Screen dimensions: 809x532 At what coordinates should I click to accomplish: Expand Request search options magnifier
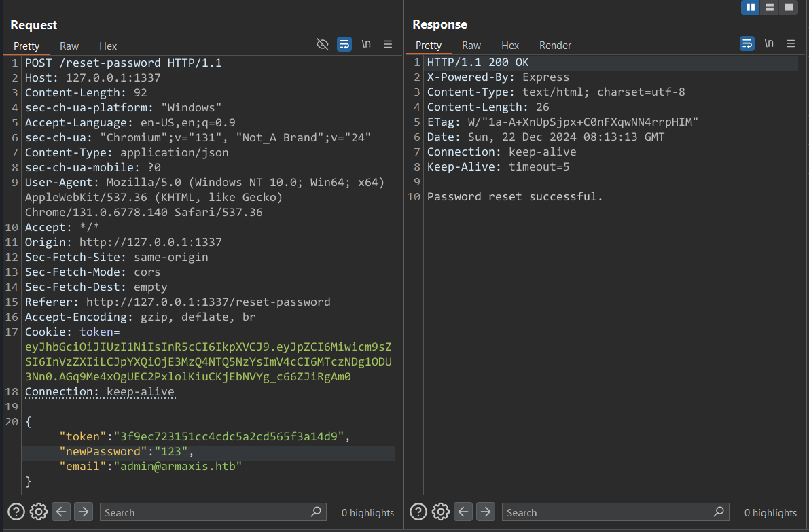(x=316, y=512)
